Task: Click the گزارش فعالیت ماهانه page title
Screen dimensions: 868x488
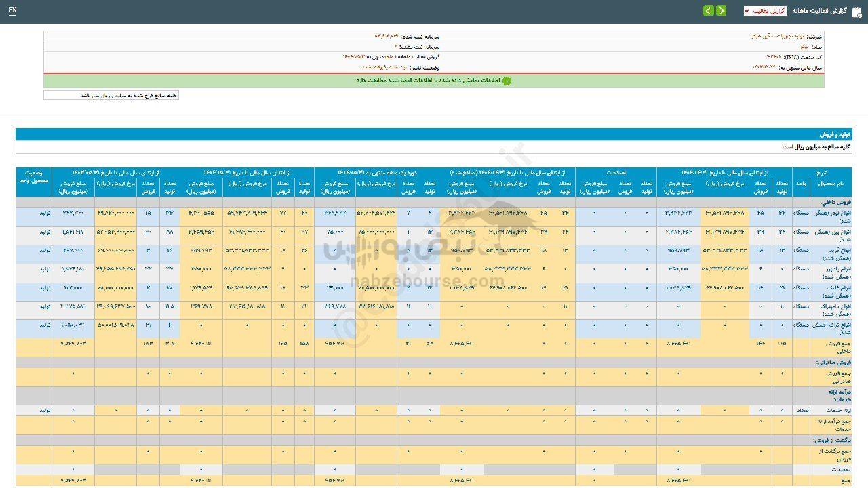Action: 816,11
